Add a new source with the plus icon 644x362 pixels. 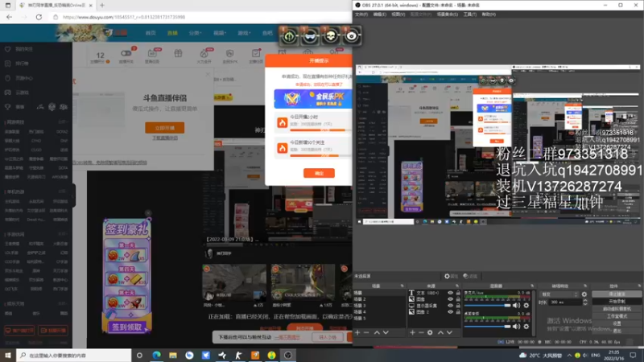click(x=412, y=332)
